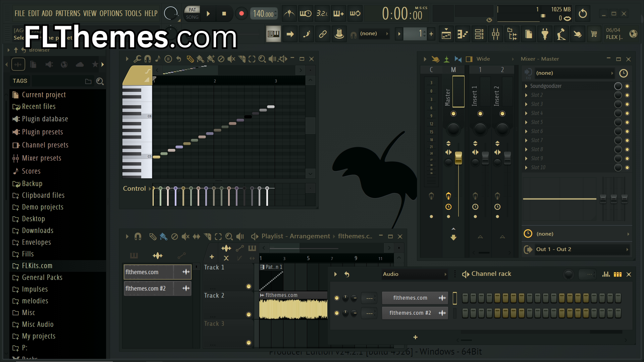The width and height of the screenshot is (644, 362).
Task: Select the delete tool in Piano roll
Action: coord(221,59)
